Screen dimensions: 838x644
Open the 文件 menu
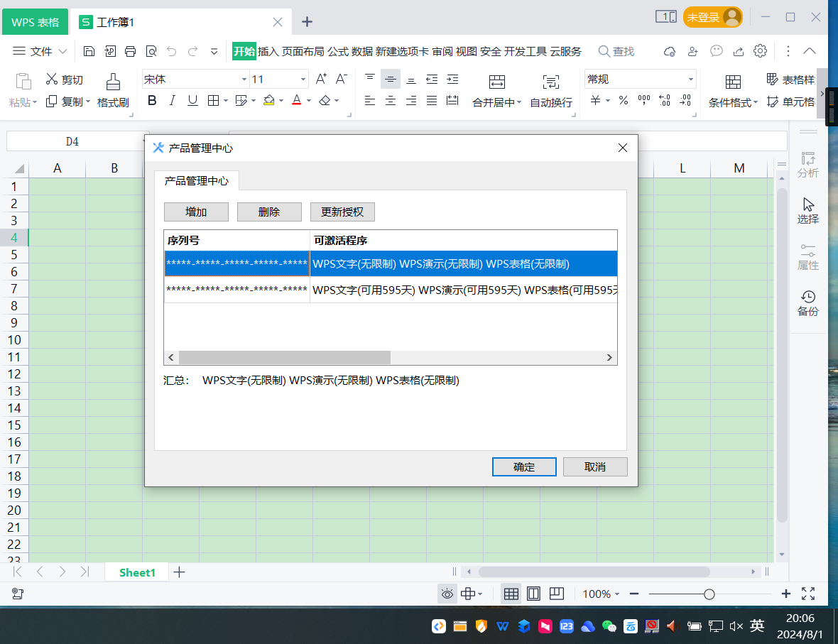click(x=41, y=51)
